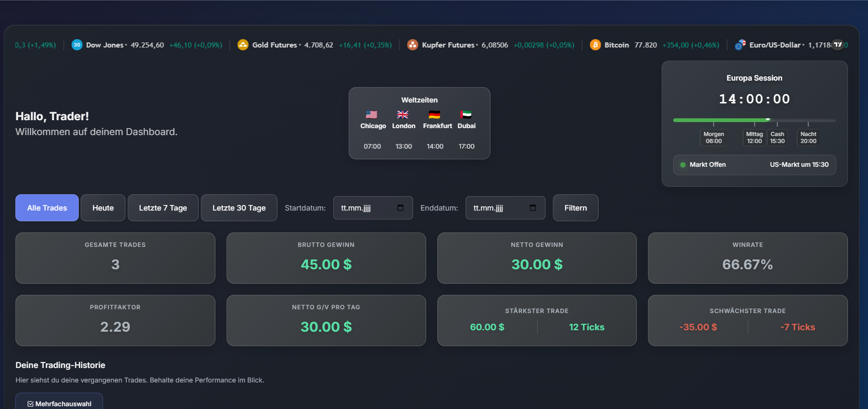Select the Alle Trades filter tab
This screenshot has height=409, width=868.
pos(47,208)
